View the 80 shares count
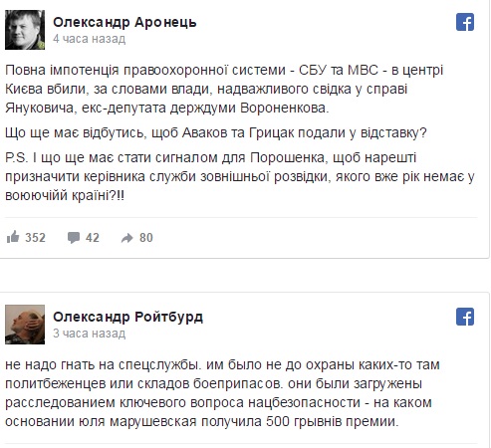The width and height of the screenshot is (491, 448). [x=146, y=238]
